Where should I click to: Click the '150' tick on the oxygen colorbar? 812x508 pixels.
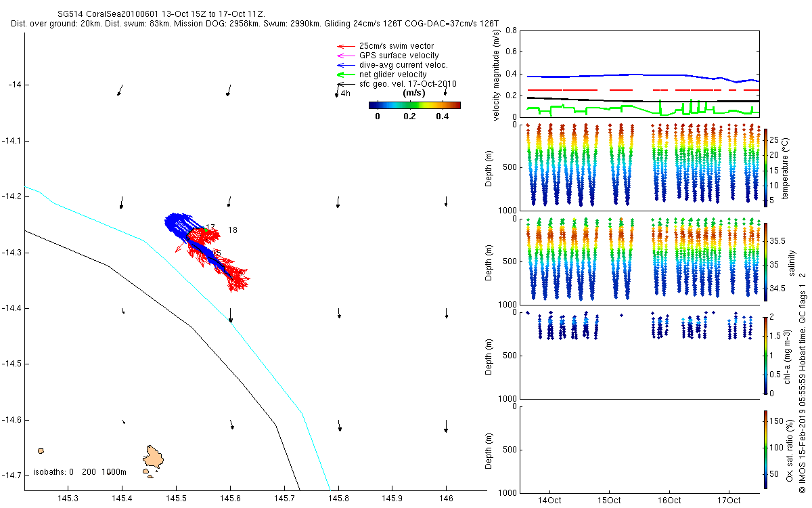775,423
